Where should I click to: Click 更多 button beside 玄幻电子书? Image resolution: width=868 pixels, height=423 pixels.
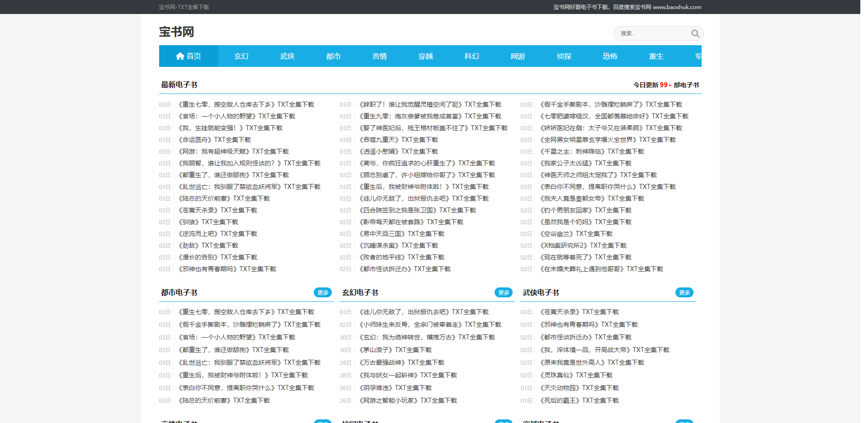click(x=504, y=292)
